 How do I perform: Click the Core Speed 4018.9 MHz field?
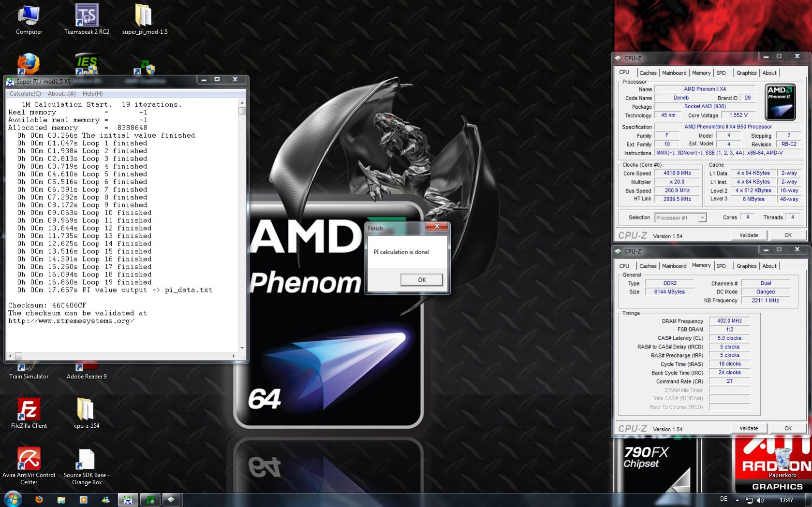pos(677,173)
